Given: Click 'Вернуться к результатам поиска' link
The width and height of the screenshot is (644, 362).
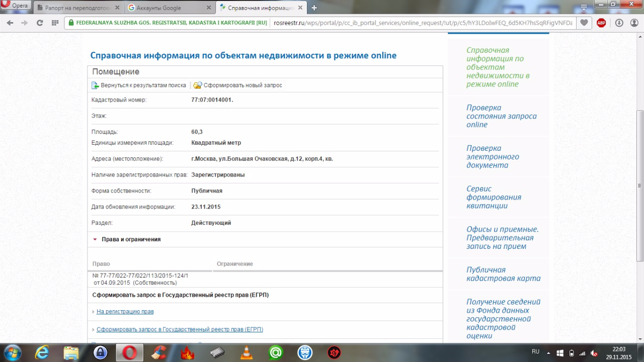Looking at the screenshot, I should tap(143, 85).
